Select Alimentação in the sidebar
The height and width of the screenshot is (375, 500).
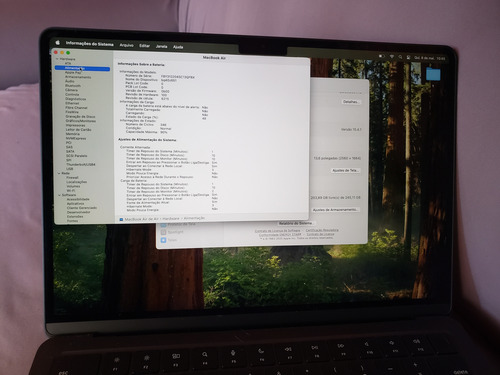[82, 68]
